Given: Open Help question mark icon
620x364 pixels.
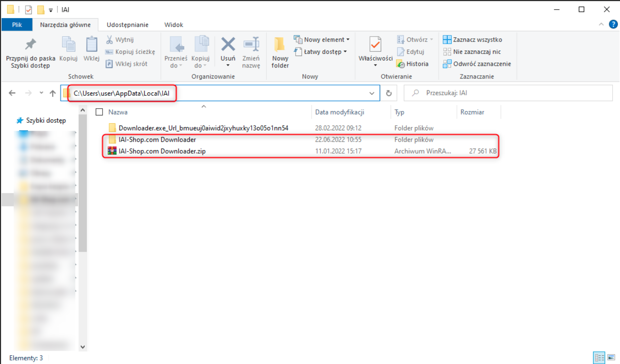Looking at the screenshot, I should pos(613,24).
